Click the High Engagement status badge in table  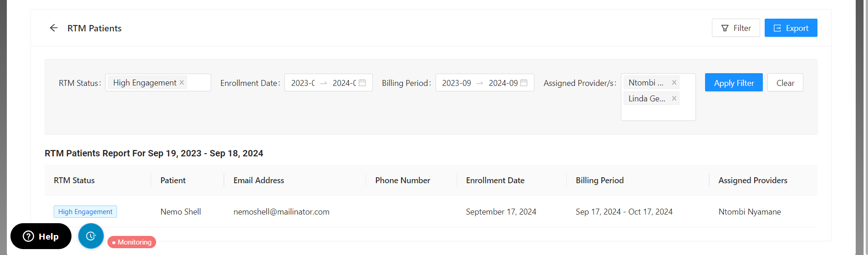click(x=85, y=212)
